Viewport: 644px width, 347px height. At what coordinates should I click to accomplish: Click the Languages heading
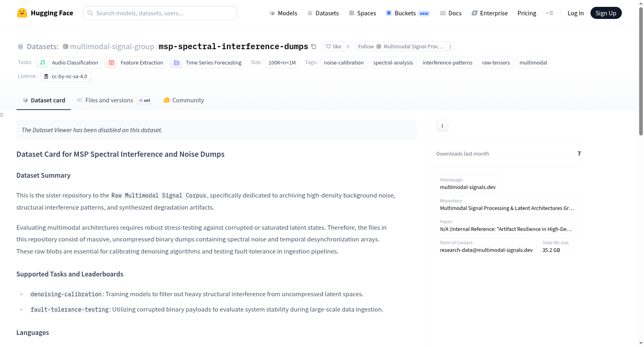click(33, 332)
